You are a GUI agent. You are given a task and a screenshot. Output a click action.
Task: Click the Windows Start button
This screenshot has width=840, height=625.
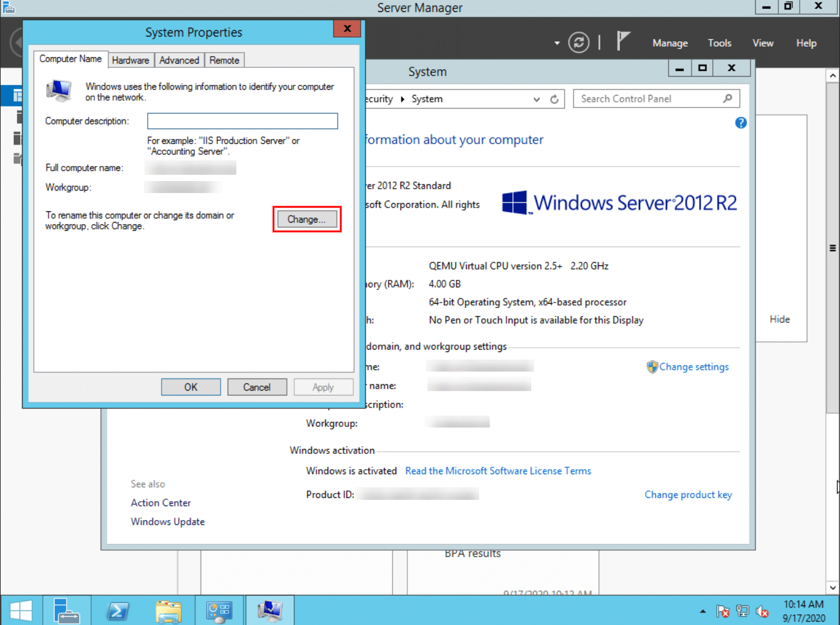click(21, 611)
